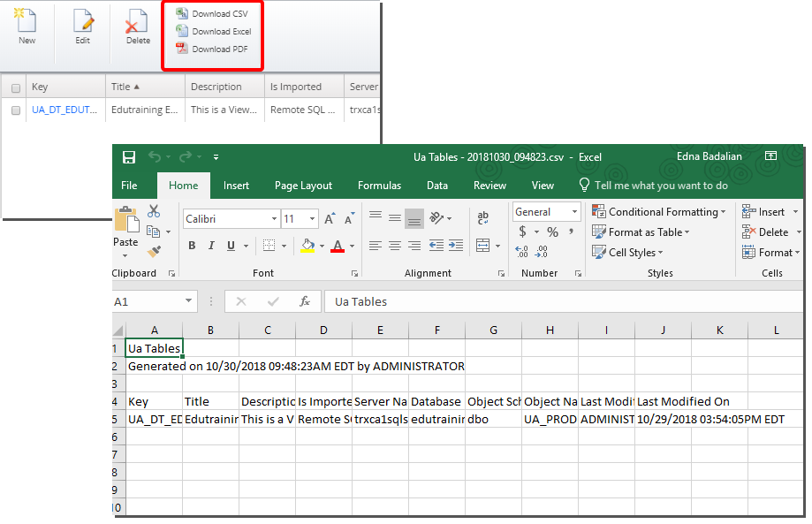The image size is (812, 524).
Task: Cut selection with the scissors icon
Action: coord(153,210)
